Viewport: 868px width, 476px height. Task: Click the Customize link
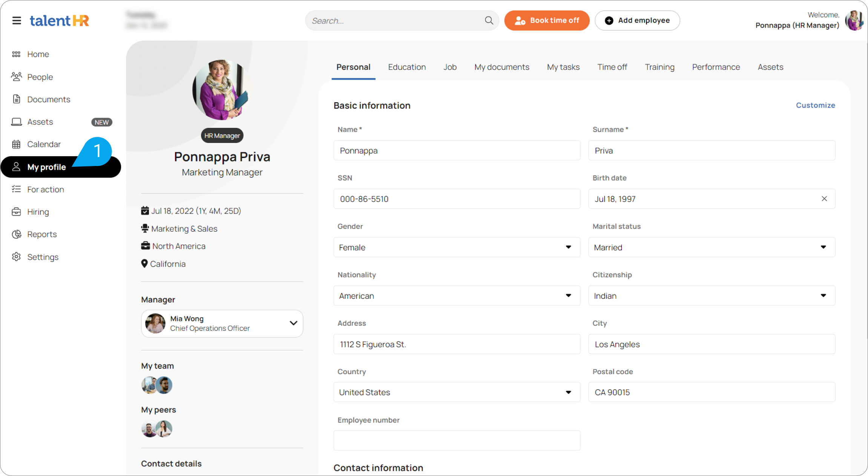coord(815,105)
